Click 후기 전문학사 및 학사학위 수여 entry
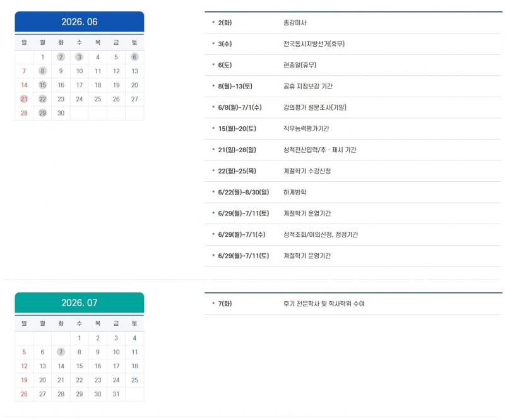 (324, 304)
